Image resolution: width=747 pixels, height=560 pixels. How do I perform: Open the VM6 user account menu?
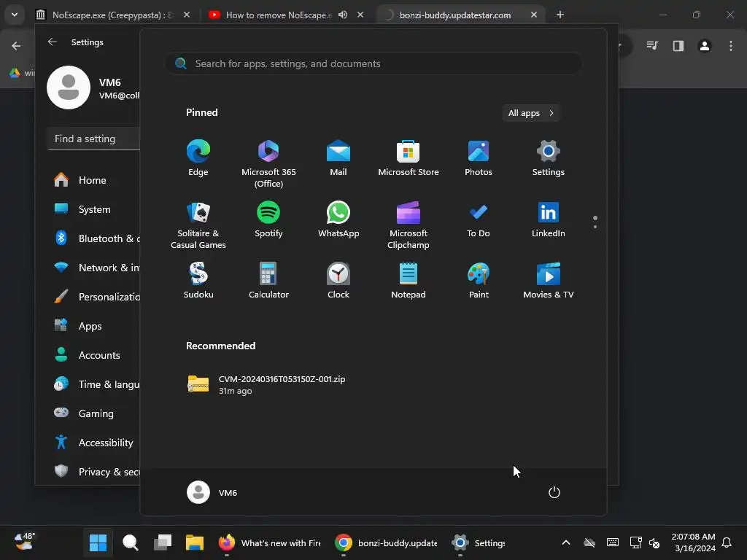(x=212, y=492)
